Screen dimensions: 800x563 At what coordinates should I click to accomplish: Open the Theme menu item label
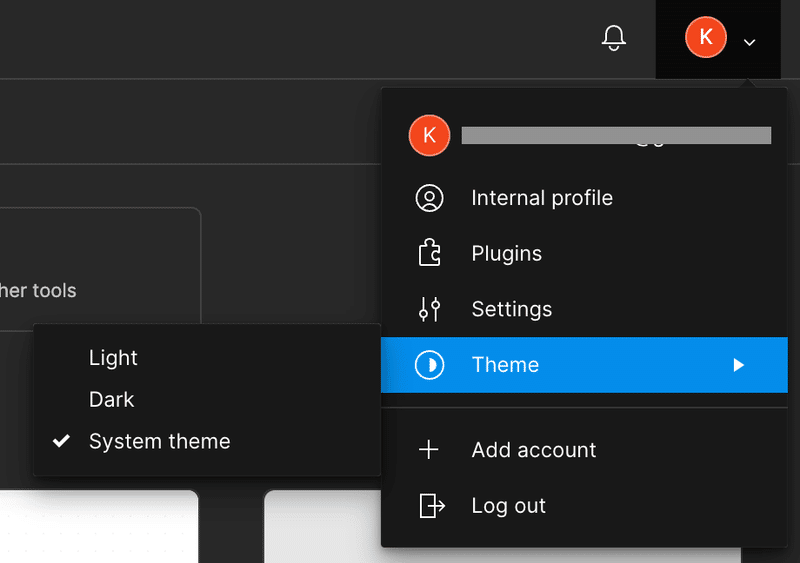[505, 365]
